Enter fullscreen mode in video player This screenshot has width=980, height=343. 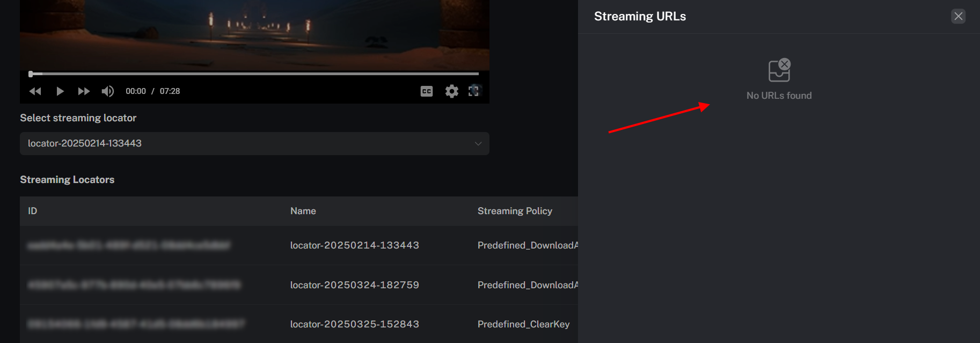474,91
